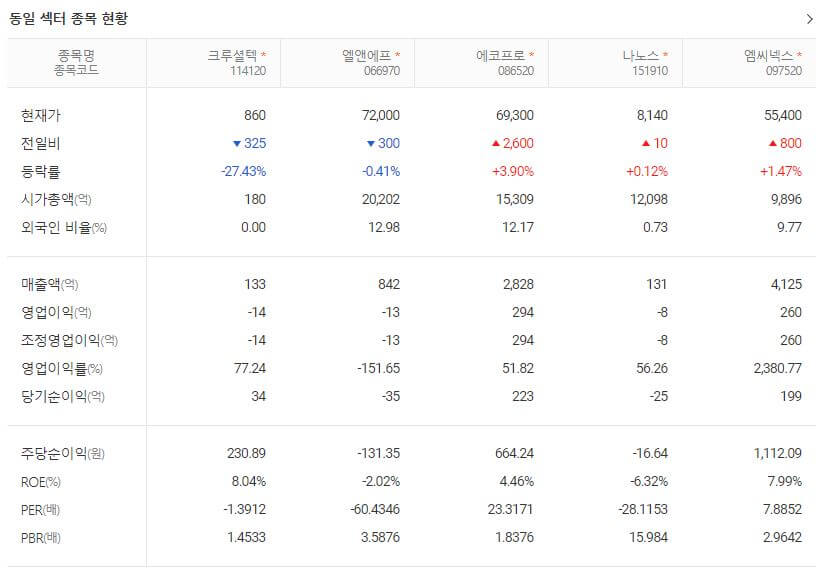This screenshot has height=577, width=828.
Task: Click stock code 086520
Action: click(516, 71)
